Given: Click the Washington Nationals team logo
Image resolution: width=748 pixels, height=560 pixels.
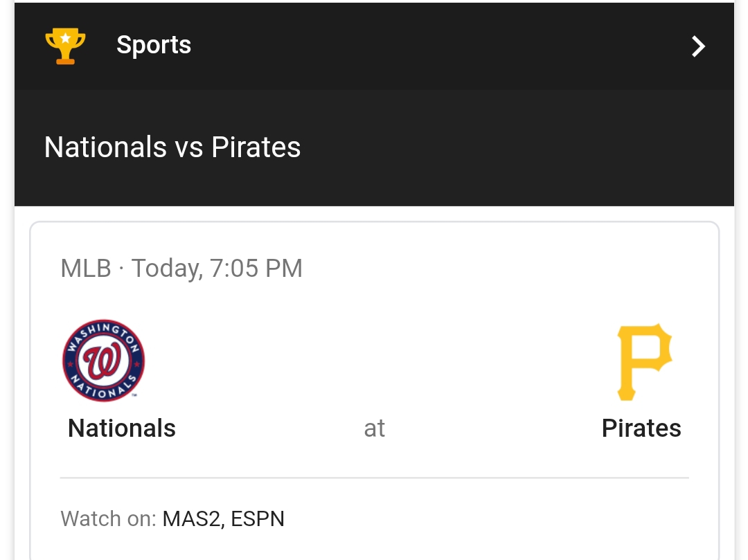Looking at the screenshot, I should 103,361.
